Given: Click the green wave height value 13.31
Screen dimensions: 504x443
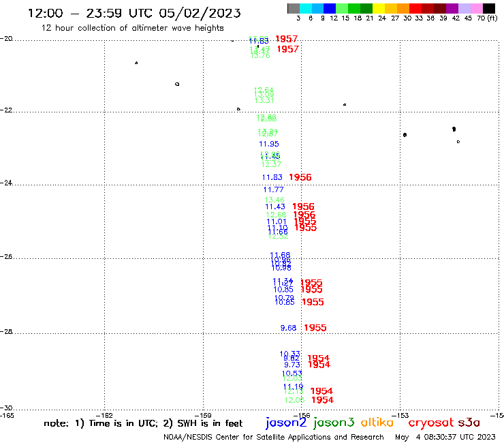Looking at the screenshot, I should tap(264, 100).
